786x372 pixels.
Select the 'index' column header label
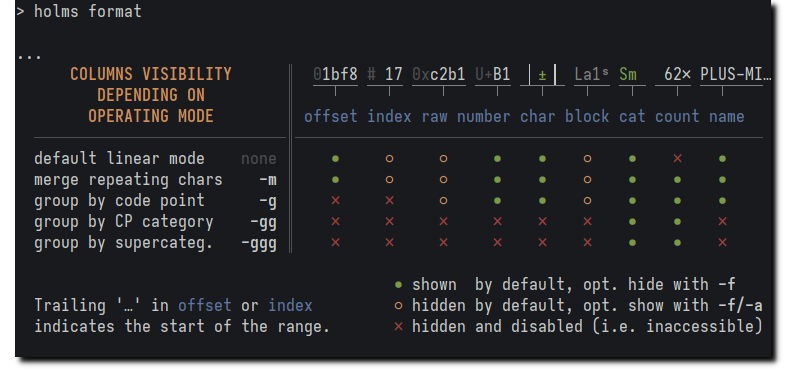pyautogui.click(x=389, y=117)
